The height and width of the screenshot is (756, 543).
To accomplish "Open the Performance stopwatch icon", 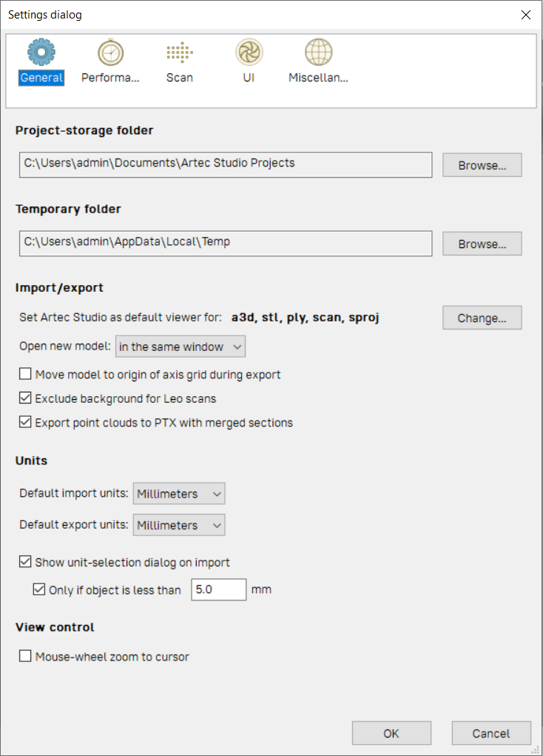I will click(110, 53).
